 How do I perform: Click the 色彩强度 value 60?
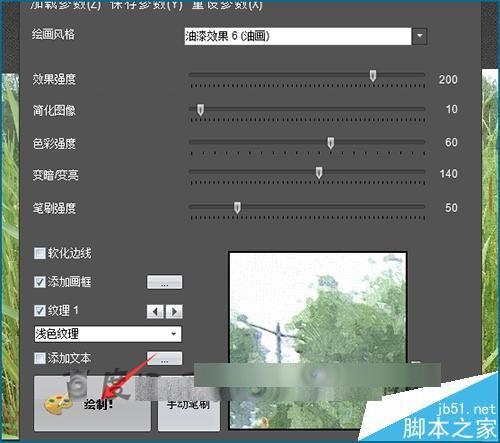[x=451, y=142]
